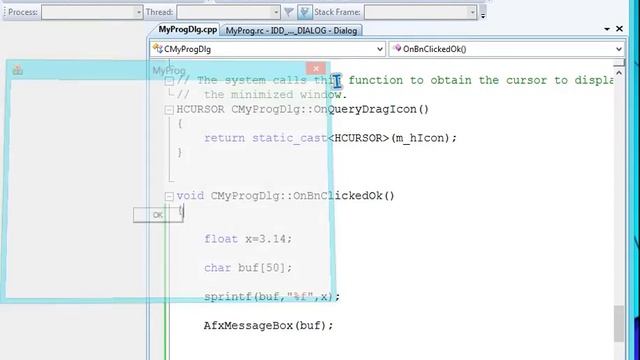
Task: Click the return static_cast<HCURSOR> line
Action: (x=330, y=138)
